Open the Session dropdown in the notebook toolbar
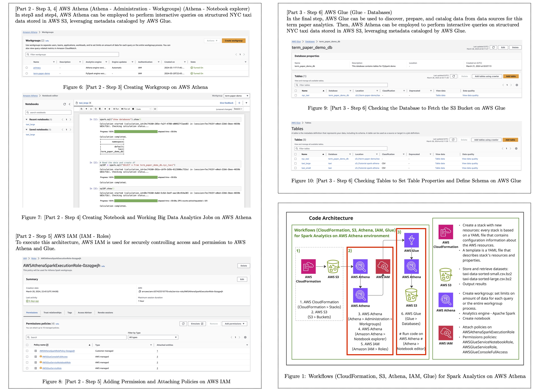 pos(238,109)
